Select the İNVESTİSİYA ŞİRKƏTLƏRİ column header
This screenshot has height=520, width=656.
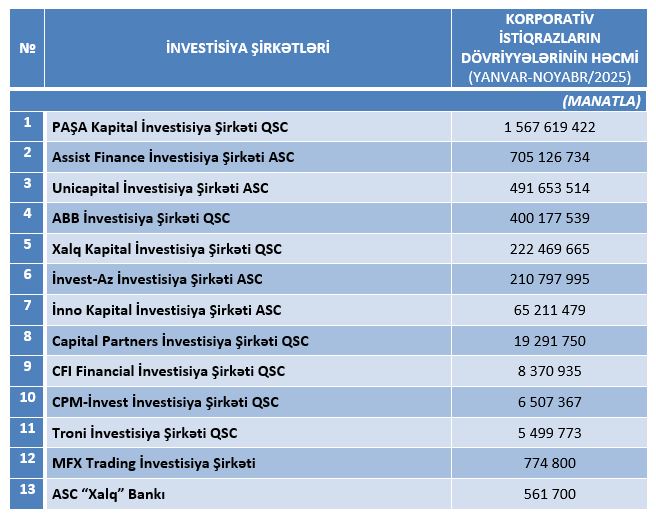click(248, 48)
